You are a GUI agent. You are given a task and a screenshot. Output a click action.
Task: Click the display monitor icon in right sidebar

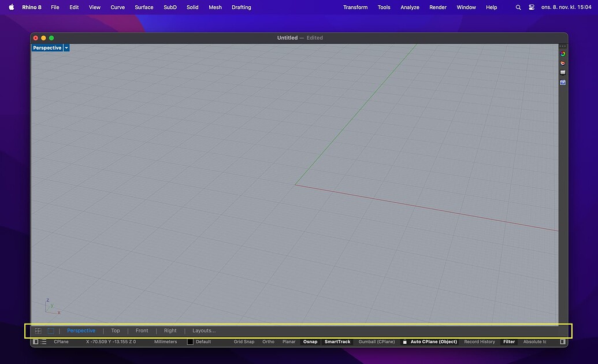point(563,72)
